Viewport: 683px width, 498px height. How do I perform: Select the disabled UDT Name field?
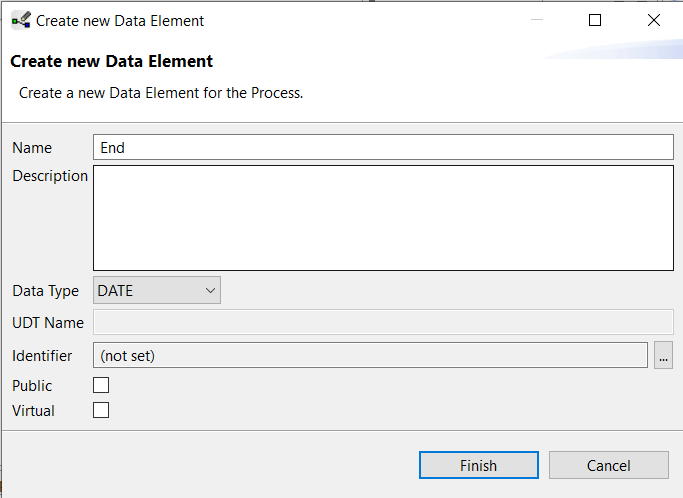[383, 322]
